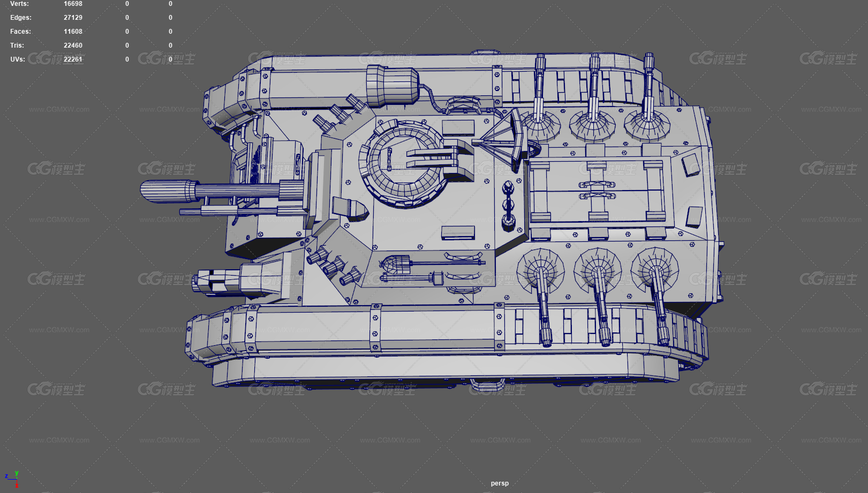The image size is (868, 493).
Task: Click the Faces count value 11608
Action: click(73, 32)
